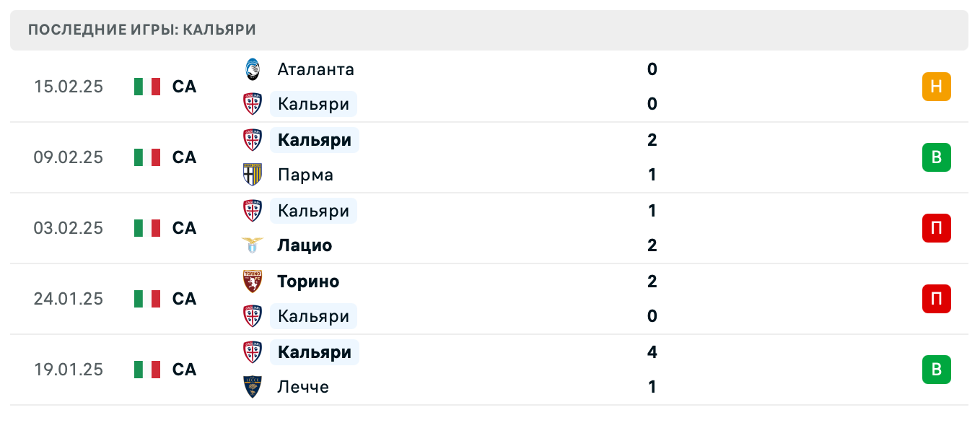Click green win badge for Parma match
Screen dimensions: 980x423
click(x=936, y=157)
